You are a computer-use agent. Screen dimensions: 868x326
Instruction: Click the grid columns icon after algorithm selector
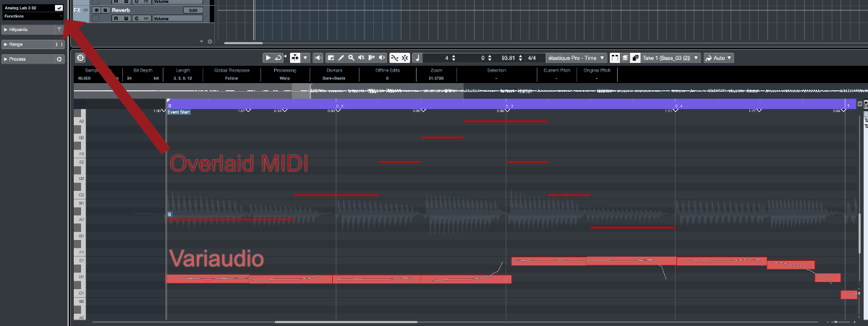tap(615, 58)
